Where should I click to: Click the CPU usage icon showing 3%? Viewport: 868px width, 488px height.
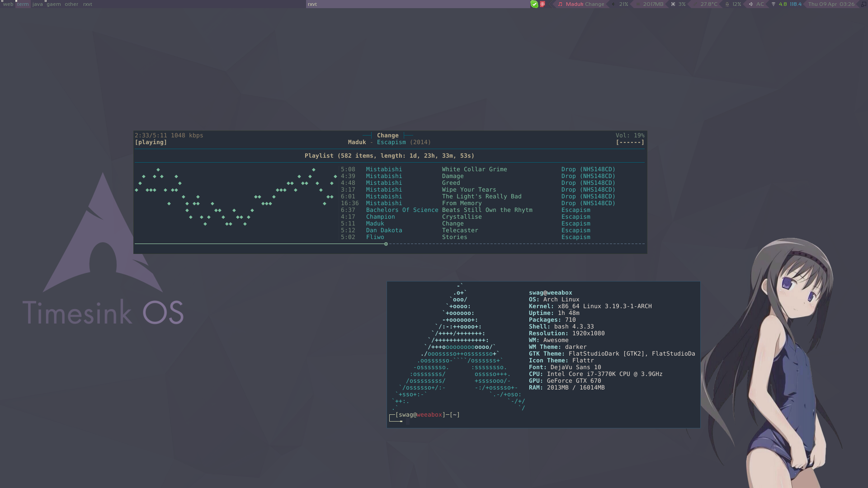click(x=673, y=4)
